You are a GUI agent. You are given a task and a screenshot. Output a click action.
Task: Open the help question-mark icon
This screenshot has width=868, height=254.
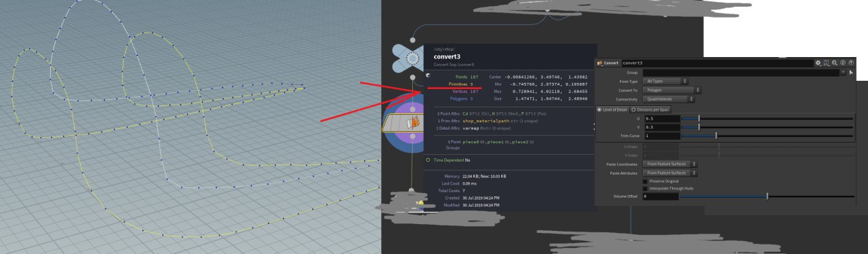click(851, 62)
